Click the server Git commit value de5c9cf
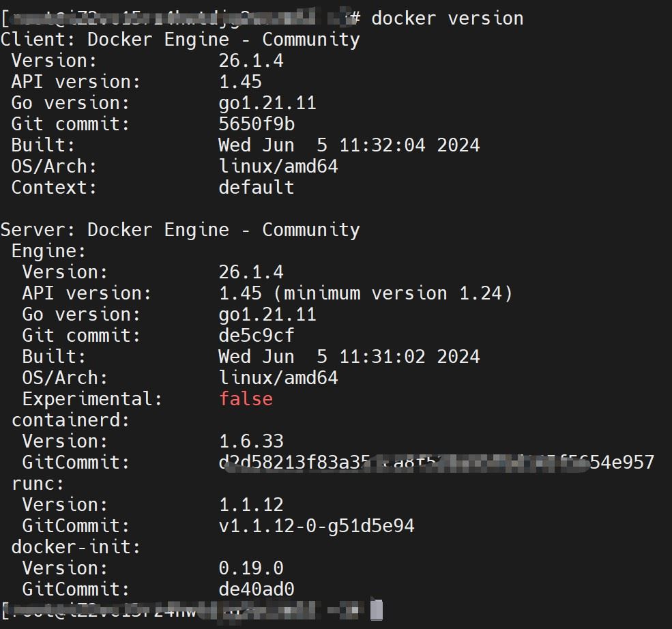The height and width of the screenshot is (629, 672). (x=257, y=336)
